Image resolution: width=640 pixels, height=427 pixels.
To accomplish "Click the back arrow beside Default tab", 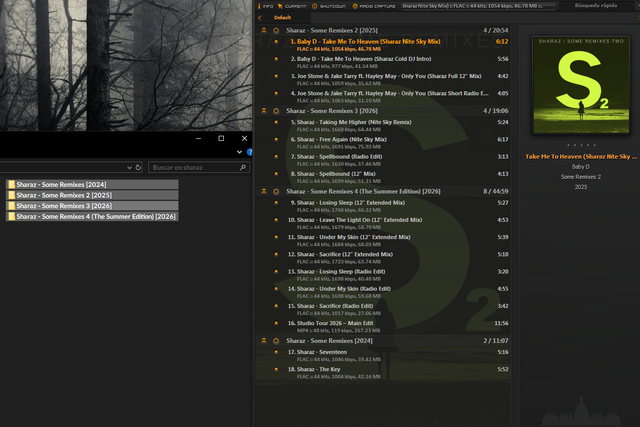I will coord(260,18).
